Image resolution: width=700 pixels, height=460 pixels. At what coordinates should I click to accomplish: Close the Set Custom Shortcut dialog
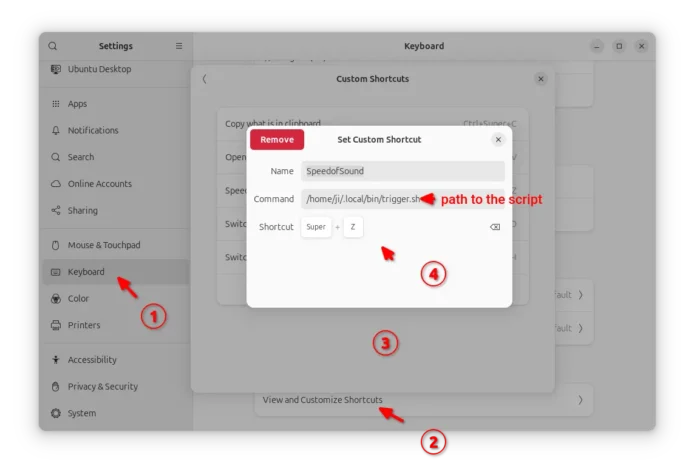(498, 140)
